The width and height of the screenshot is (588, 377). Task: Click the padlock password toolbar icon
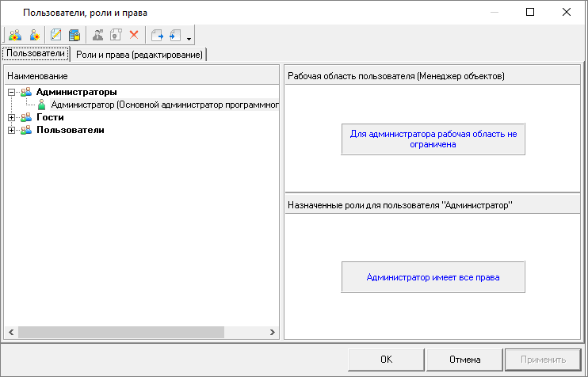pyautogui.click(x=74, y=35)
